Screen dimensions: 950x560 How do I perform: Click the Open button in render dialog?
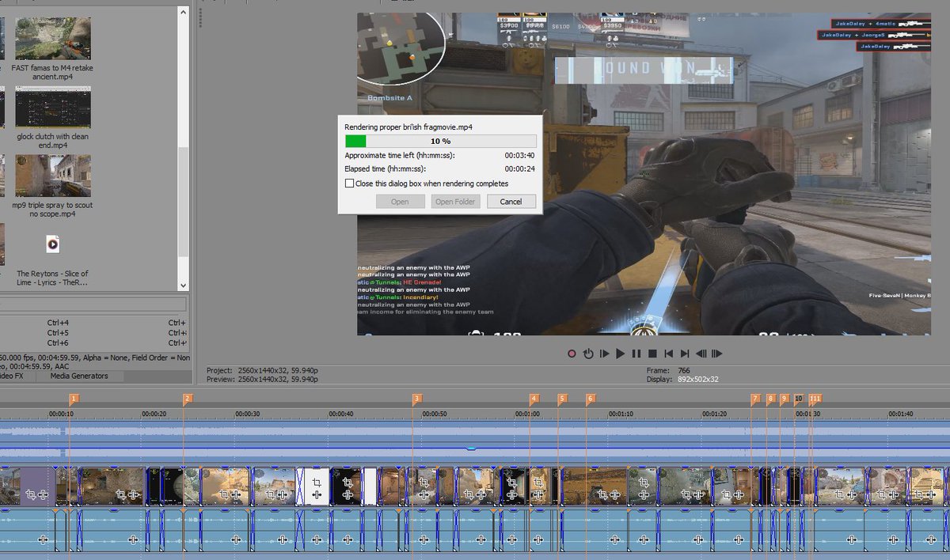[400, 202]
